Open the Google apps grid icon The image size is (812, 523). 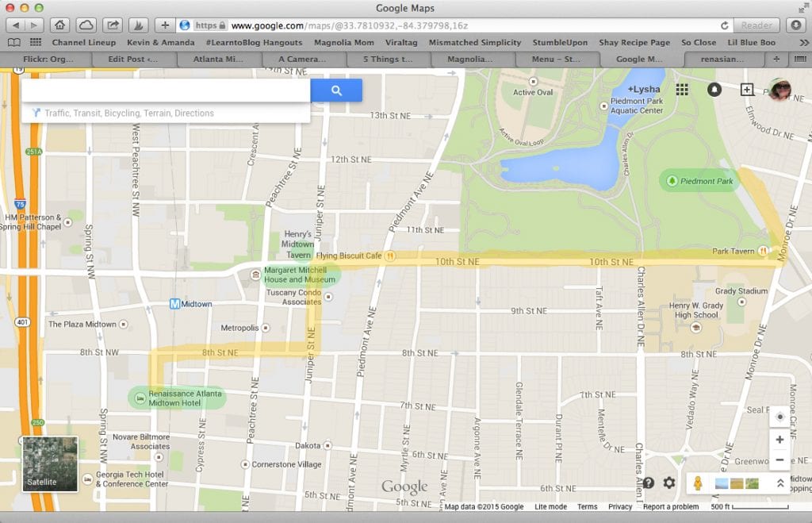pyautogui.click(x=681, y=90)
